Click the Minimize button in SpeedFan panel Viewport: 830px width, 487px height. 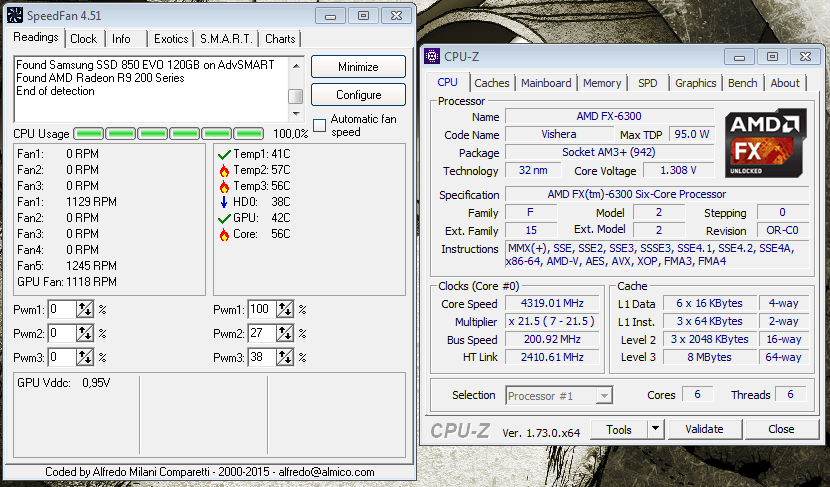tap(358, 67)
